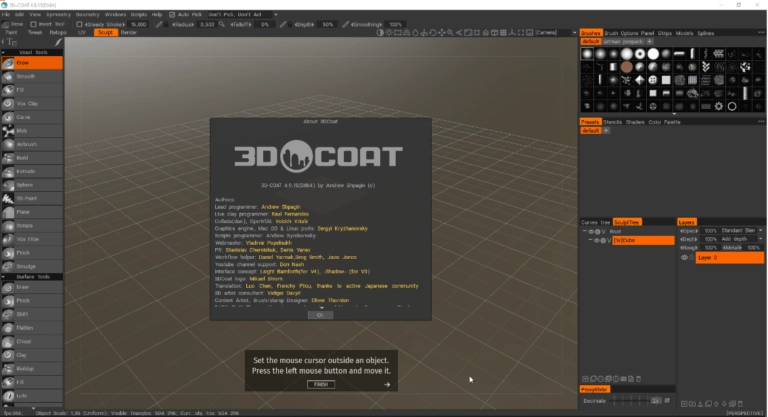Pick the gear-shaped brush alpha

tap(719, 106)
